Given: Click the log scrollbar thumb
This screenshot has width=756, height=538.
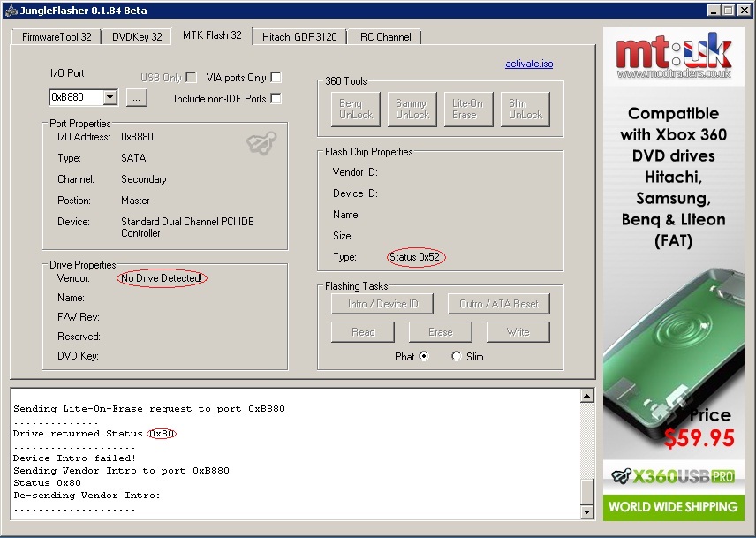Looking at the screenshot, I should (586, 492).
